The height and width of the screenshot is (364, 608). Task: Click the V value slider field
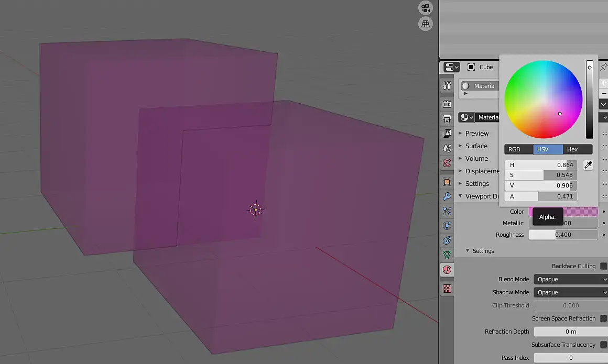541,185
